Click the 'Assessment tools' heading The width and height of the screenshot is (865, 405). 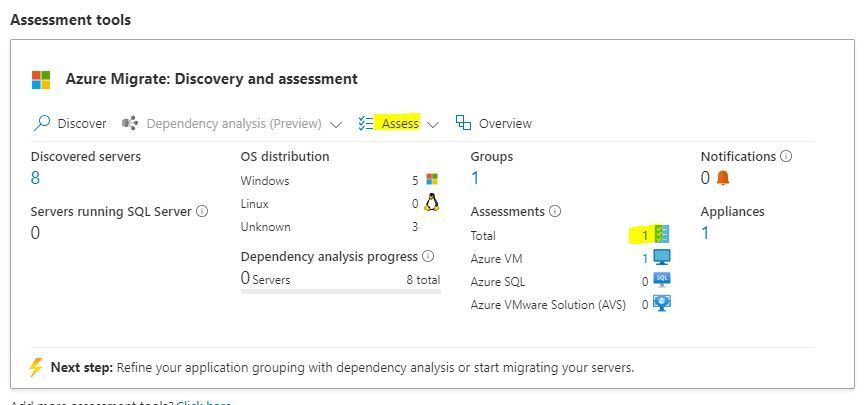(x=71, y=20)
